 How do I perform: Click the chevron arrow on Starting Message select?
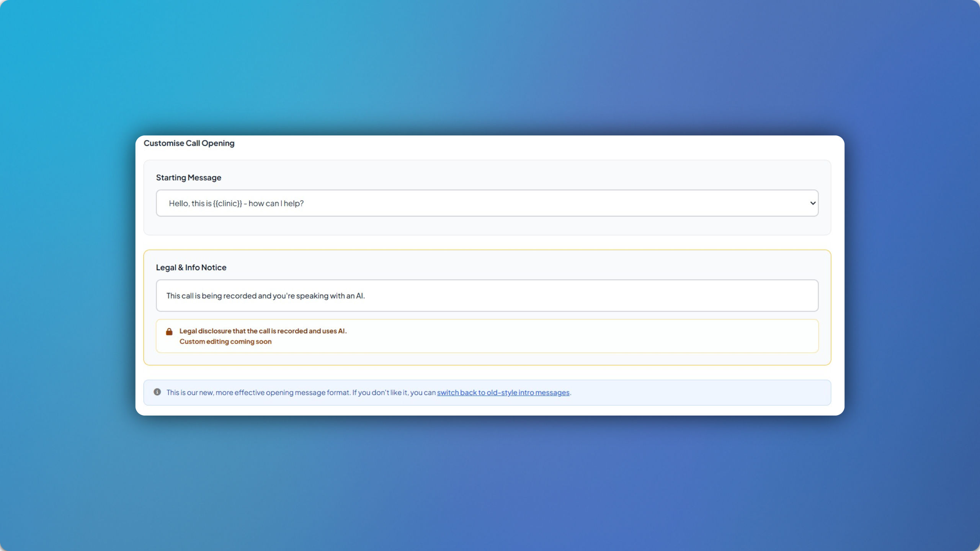(x=812, y=203)
